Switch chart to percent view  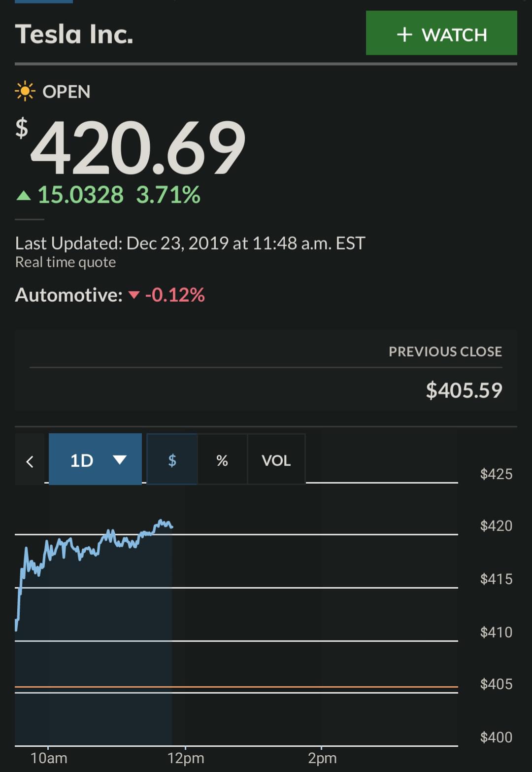point(222,460)
